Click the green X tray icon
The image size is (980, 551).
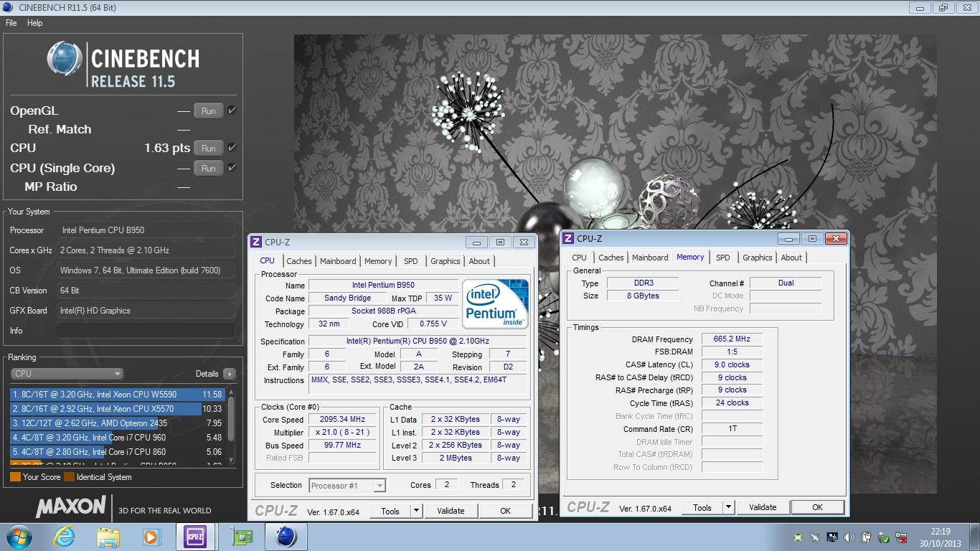(798, 537)
